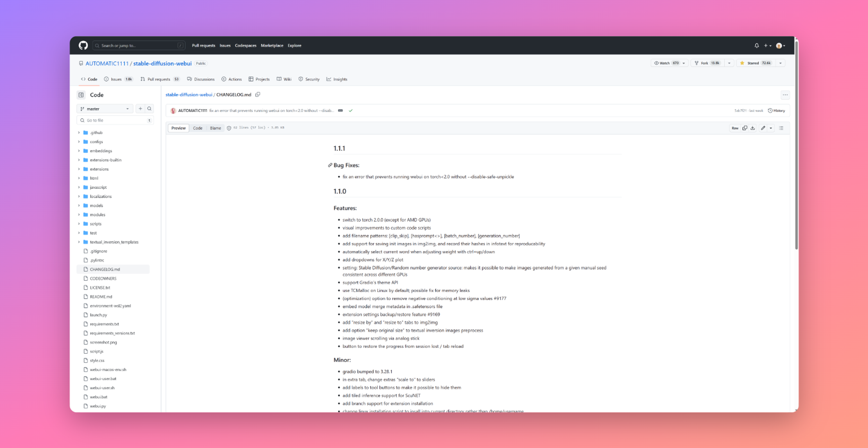Viewport: 868px width, 448px height.
Task: Open the Wiki tab
Action: (284, 79)
